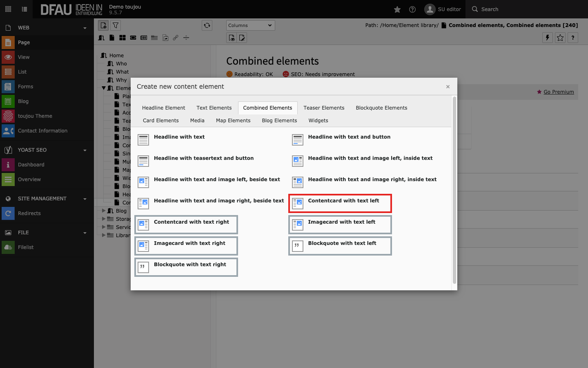Open the Filelist module

(x=26, y=247)
